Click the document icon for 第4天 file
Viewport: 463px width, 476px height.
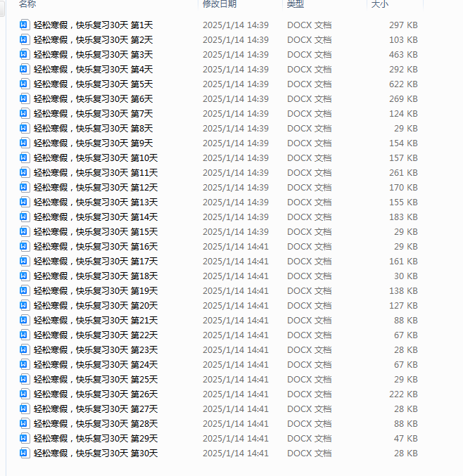tap(25, 69)
